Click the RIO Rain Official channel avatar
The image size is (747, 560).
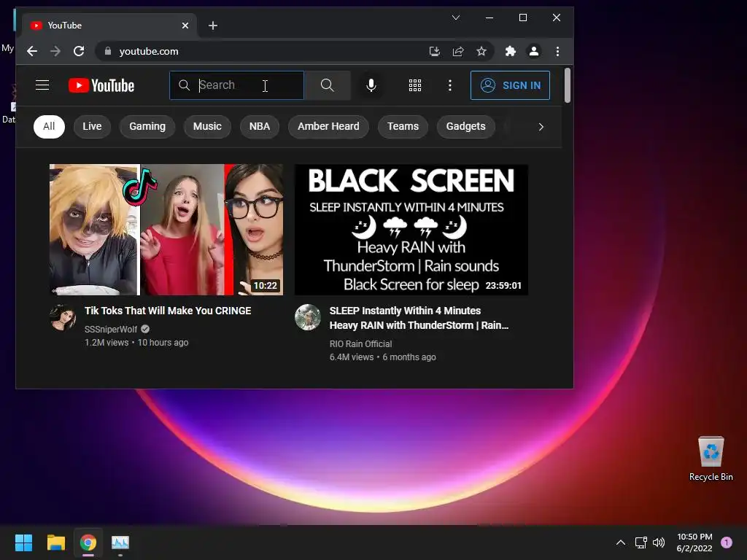tap(308, 318)
